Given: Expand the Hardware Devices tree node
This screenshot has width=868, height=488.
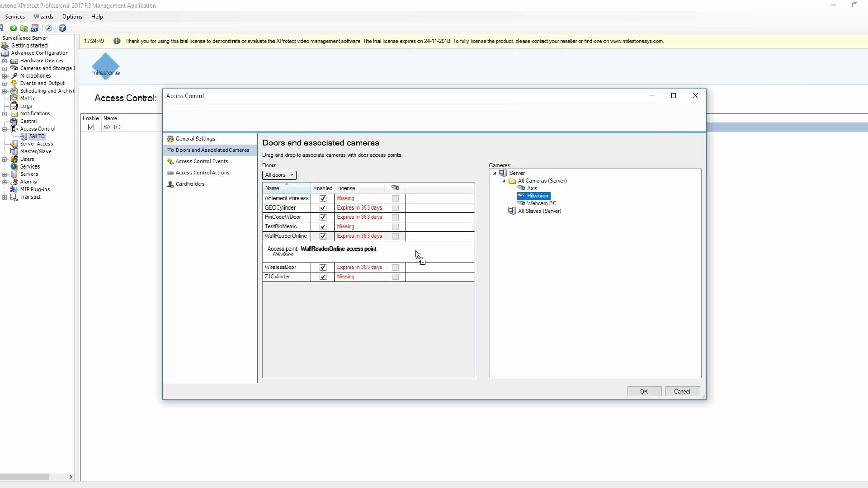Looking at the screenshot, I should click(5, 61).
